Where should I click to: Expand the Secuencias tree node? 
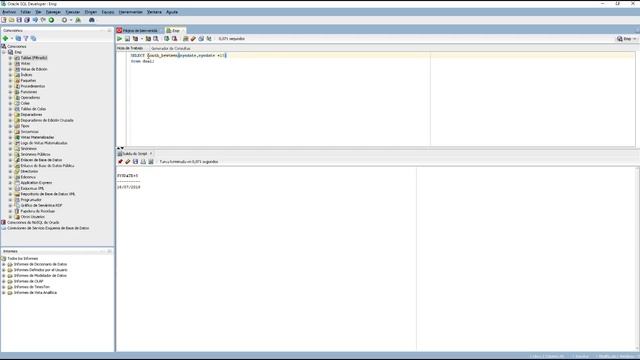click(10, 132)
